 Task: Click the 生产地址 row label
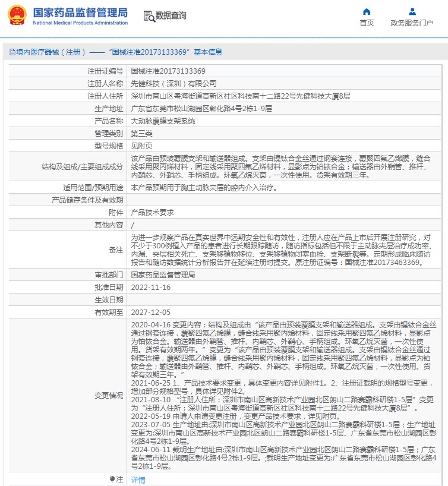click(109, 109)
